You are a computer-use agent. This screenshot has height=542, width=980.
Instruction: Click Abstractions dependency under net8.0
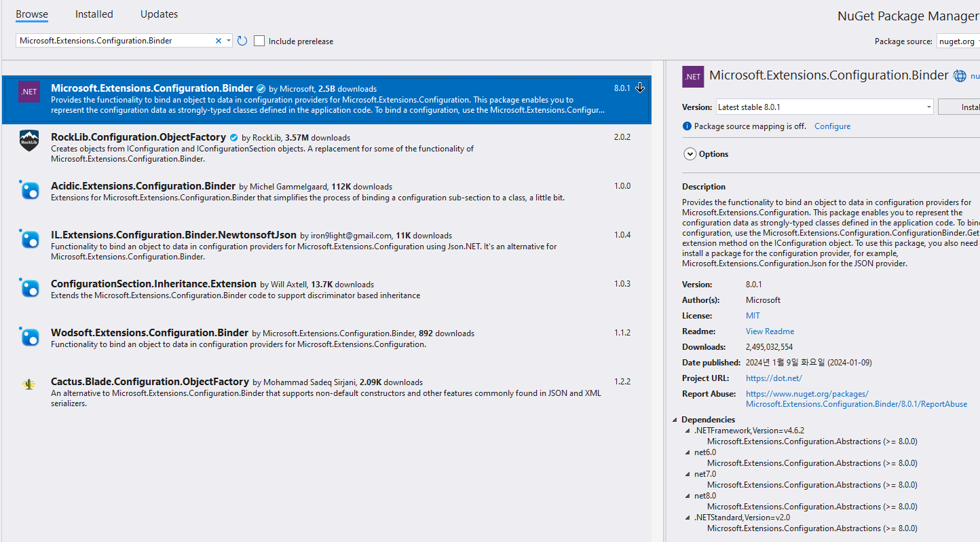click(x=812, y=507)
